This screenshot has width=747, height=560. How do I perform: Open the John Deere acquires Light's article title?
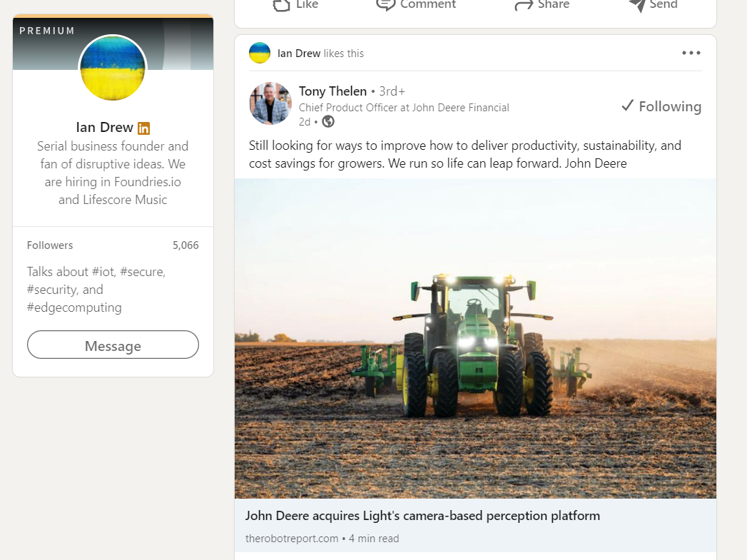[422, 516]
